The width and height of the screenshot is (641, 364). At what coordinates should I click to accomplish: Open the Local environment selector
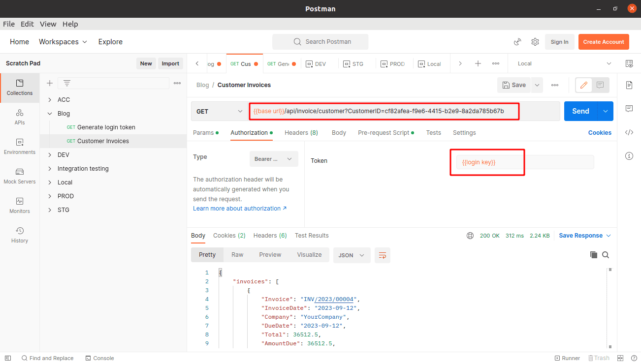(565, 63)
